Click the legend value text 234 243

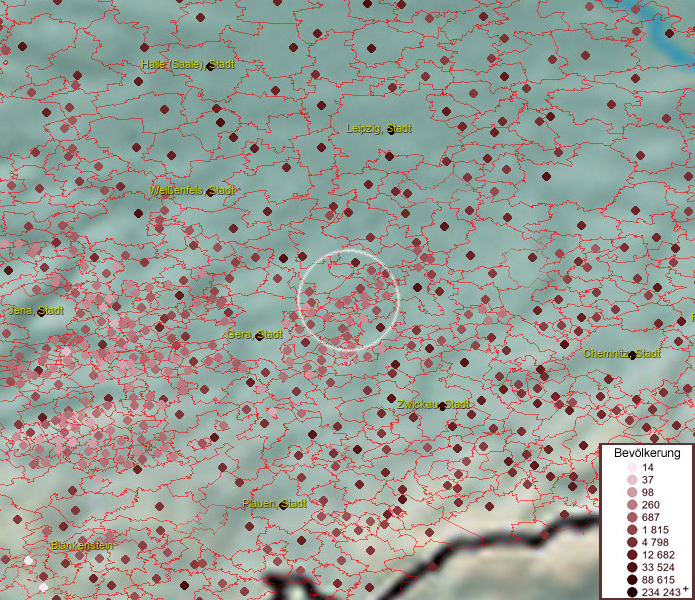[661, 592]
